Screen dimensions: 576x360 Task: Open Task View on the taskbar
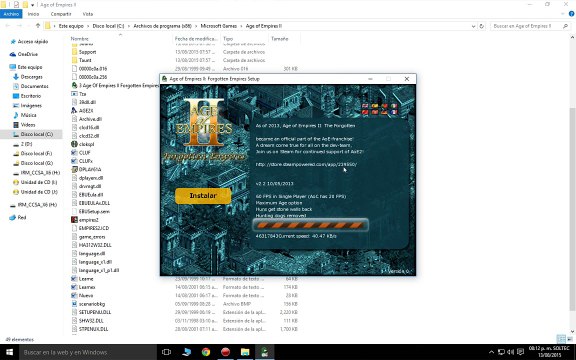pyautogui.click(x=166, y=352)
